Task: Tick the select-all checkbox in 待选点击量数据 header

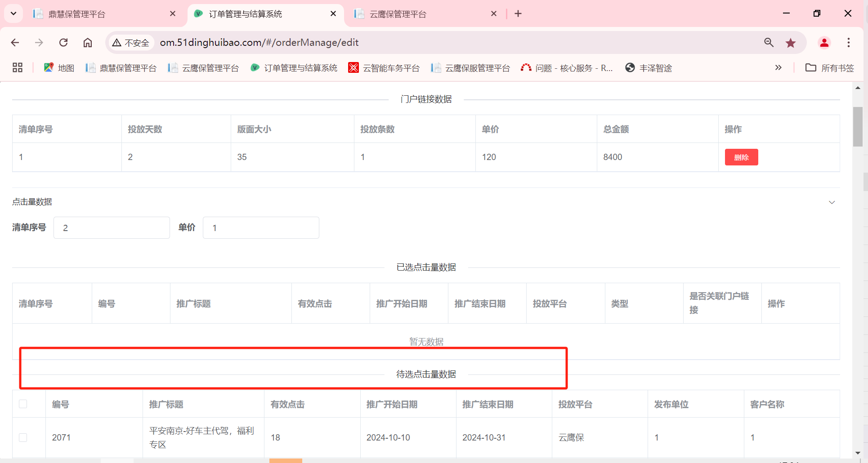Action: 23,404
